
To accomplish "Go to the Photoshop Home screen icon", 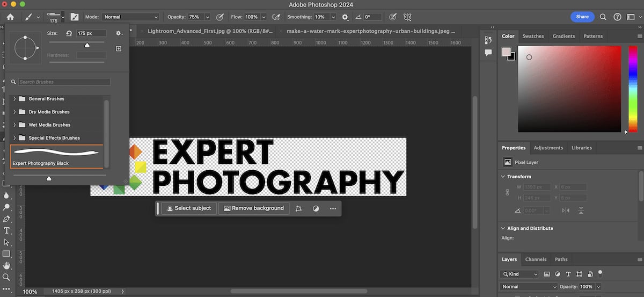I will click(10, 17).
